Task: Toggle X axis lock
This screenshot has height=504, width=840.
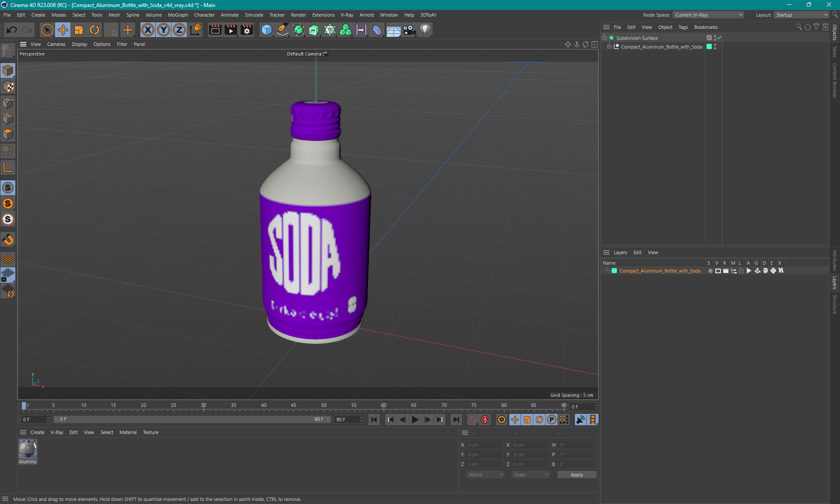Action: click(x=148, y=30)
